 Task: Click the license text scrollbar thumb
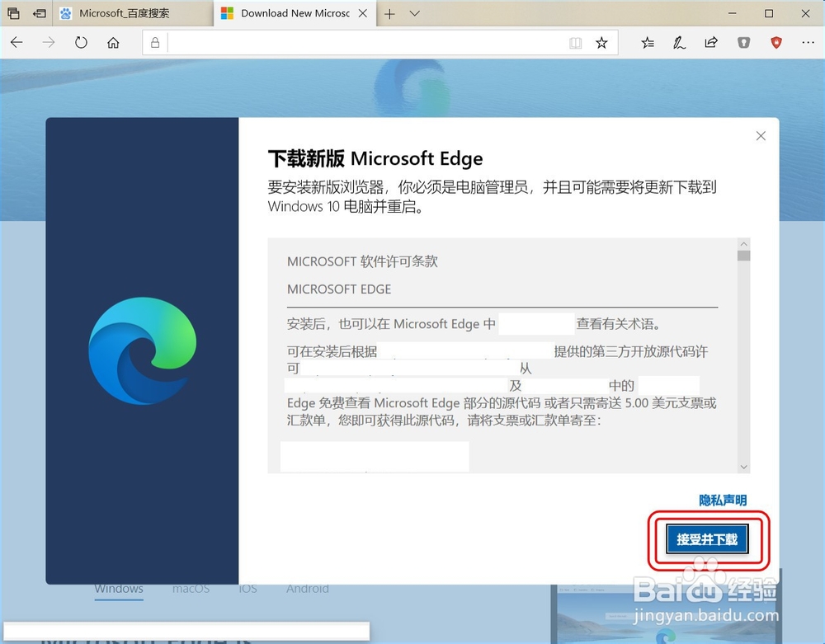(743, 256)
